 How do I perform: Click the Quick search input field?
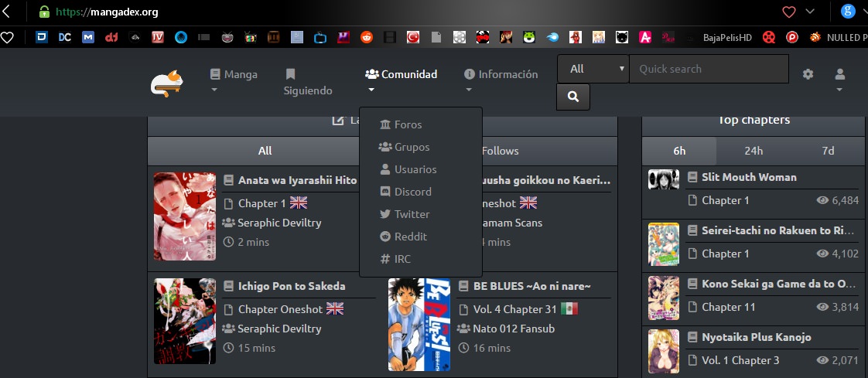coord(709,69)
